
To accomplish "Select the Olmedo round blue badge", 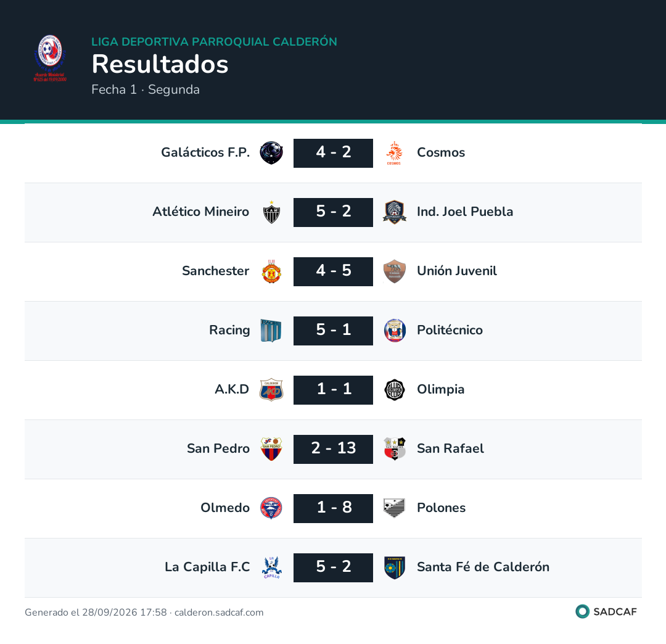I will [271, 508].
